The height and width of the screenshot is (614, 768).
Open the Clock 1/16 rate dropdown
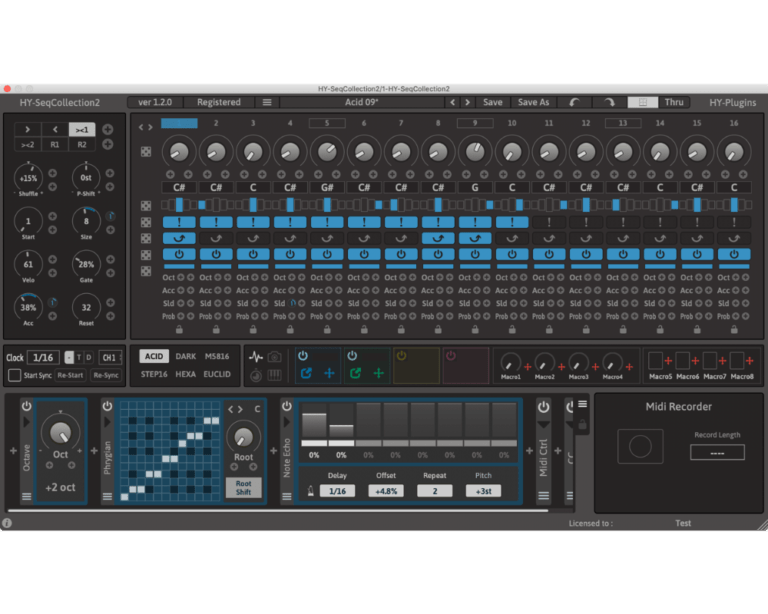tap(44, 357)
